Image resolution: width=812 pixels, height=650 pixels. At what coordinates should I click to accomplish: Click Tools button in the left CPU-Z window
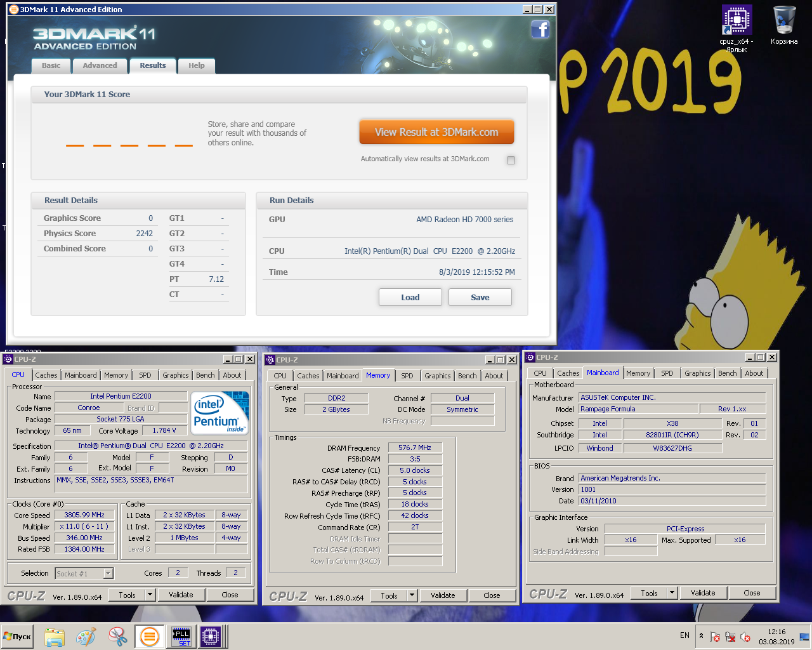pos(128,595)
